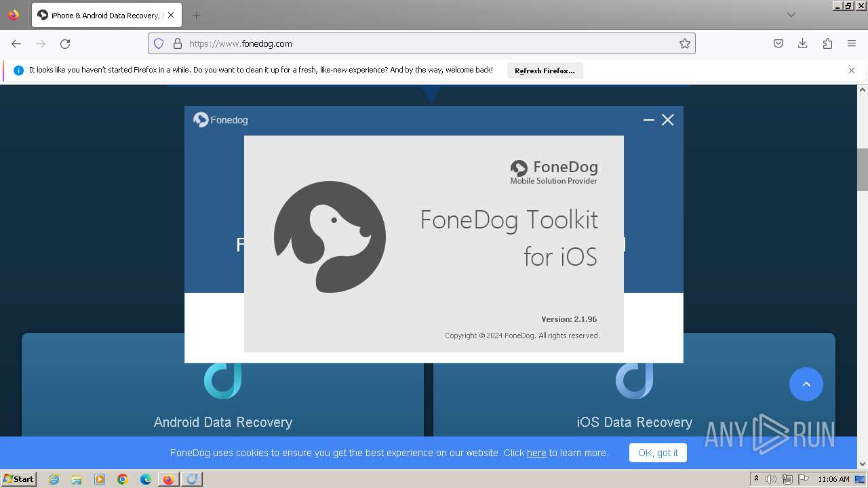
Task: Click the FoneDog Toolkit for iOS title
Action: click(509, 238)
